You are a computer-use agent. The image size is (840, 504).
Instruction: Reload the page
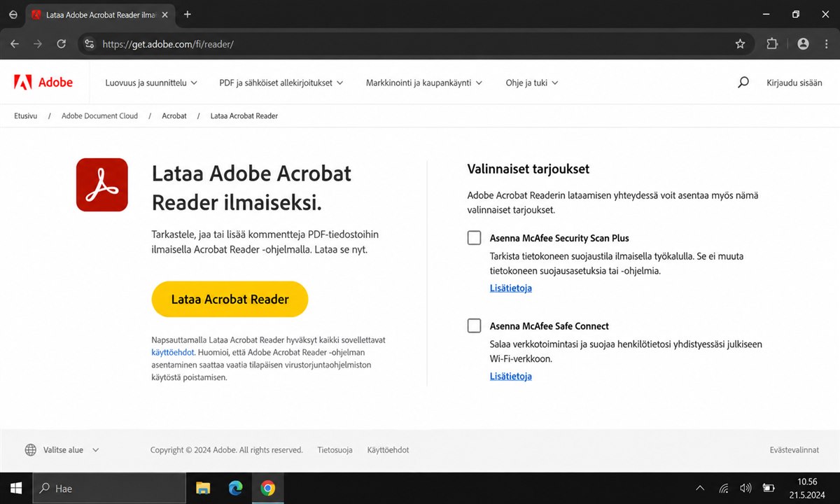pyautogui.click(x=61, y=44)
